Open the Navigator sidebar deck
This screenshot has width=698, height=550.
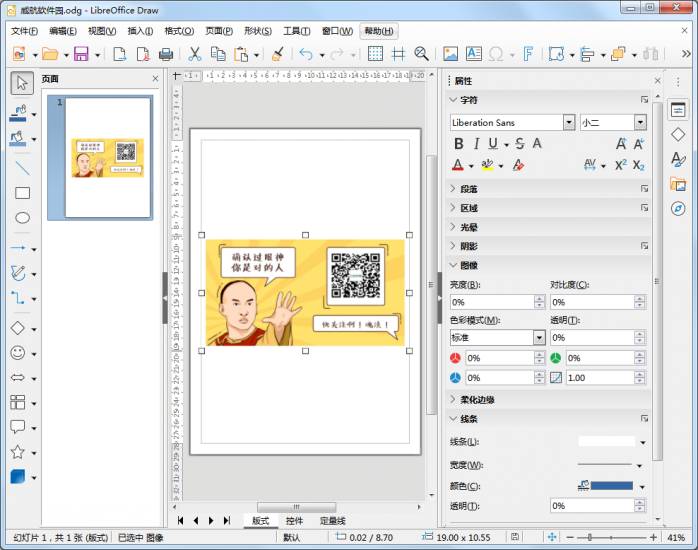coord(678,208)
